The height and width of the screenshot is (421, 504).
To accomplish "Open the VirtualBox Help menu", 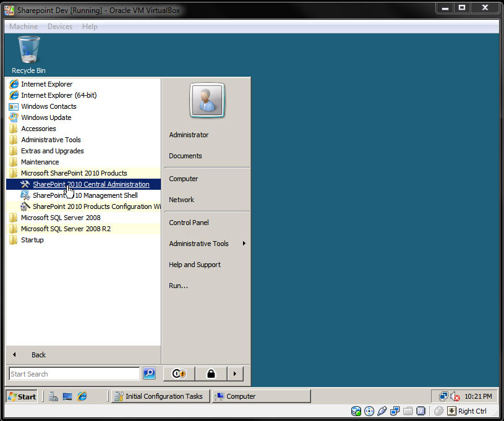I will [x=90, y=27].
